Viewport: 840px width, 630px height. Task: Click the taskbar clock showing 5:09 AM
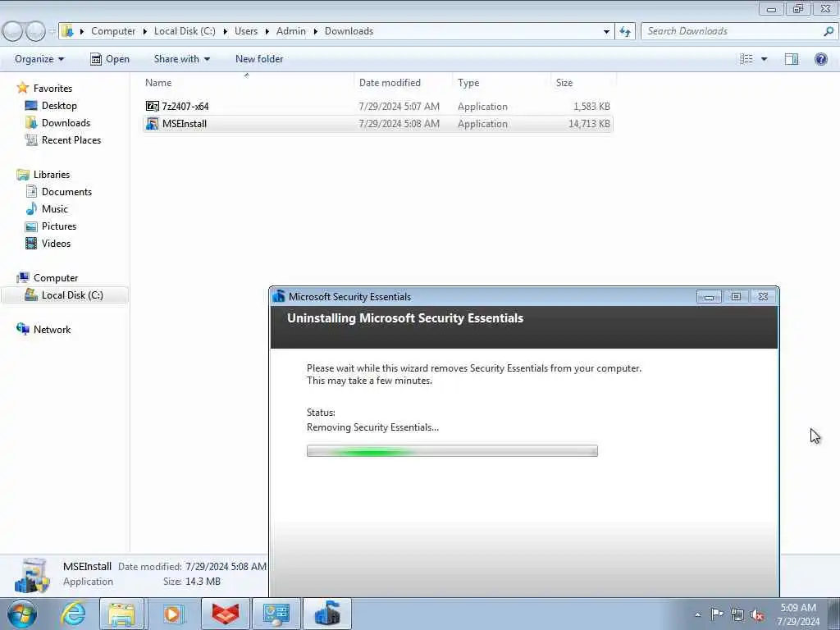pyautogui.click(x=797, y=614)
